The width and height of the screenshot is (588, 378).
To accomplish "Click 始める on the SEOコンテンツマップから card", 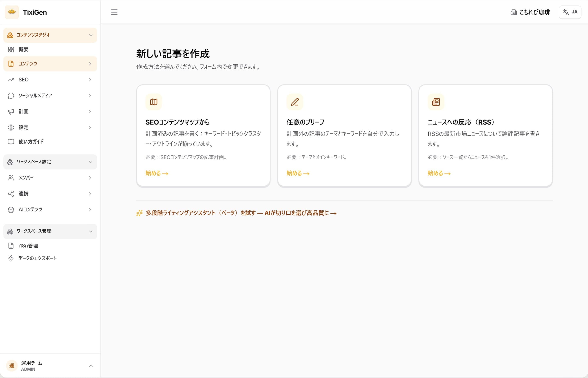I will click(157, 173).
